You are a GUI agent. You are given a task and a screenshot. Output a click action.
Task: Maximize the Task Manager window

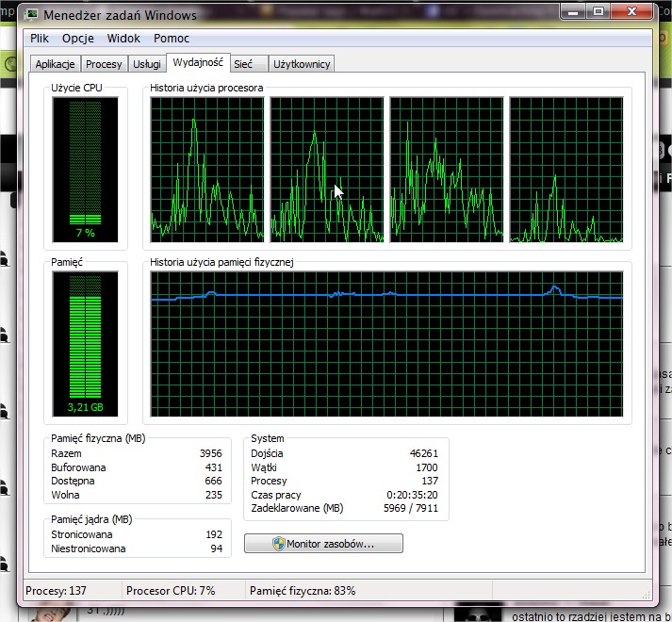point(598,11)
